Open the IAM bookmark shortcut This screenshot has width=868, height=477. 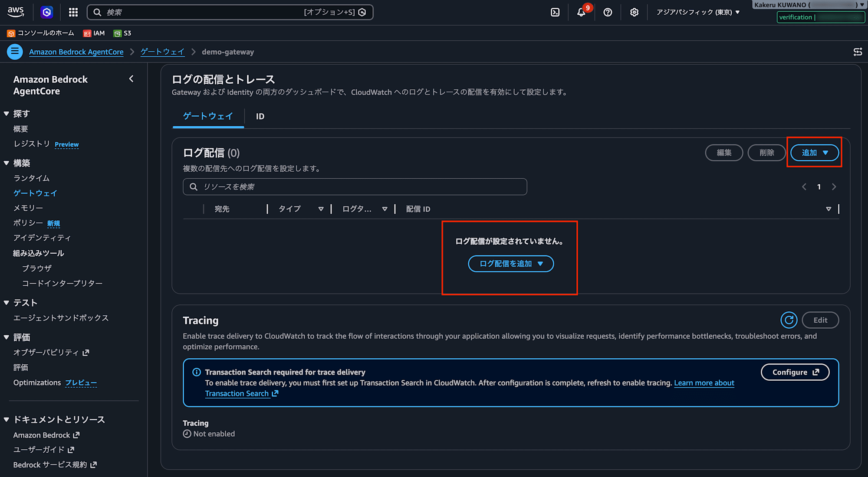click(x=94, y=33)
